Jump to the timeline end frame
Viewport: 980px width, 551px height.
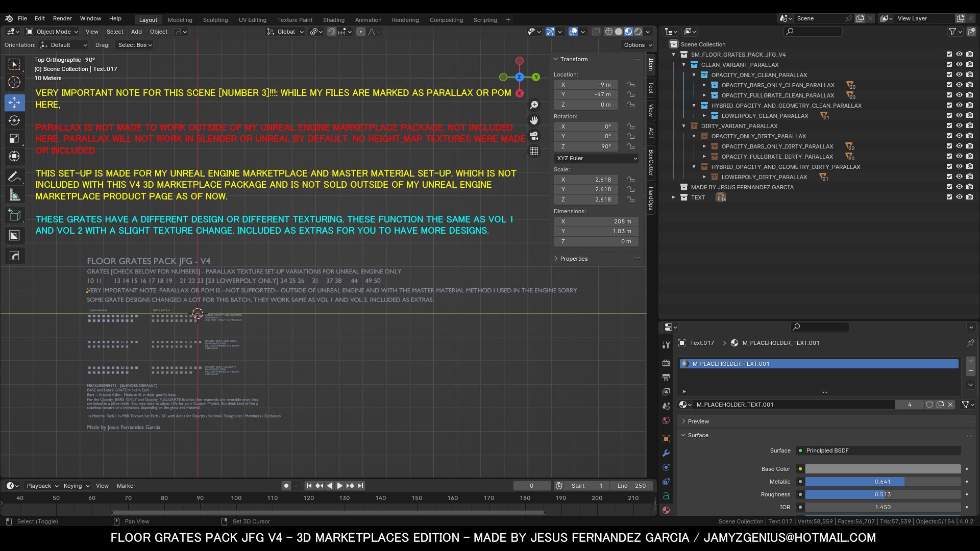361,486
